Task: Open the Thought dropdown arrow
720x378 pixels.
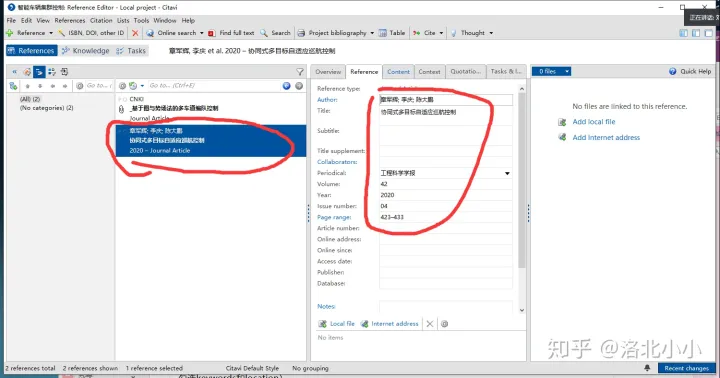Action: 491,33
